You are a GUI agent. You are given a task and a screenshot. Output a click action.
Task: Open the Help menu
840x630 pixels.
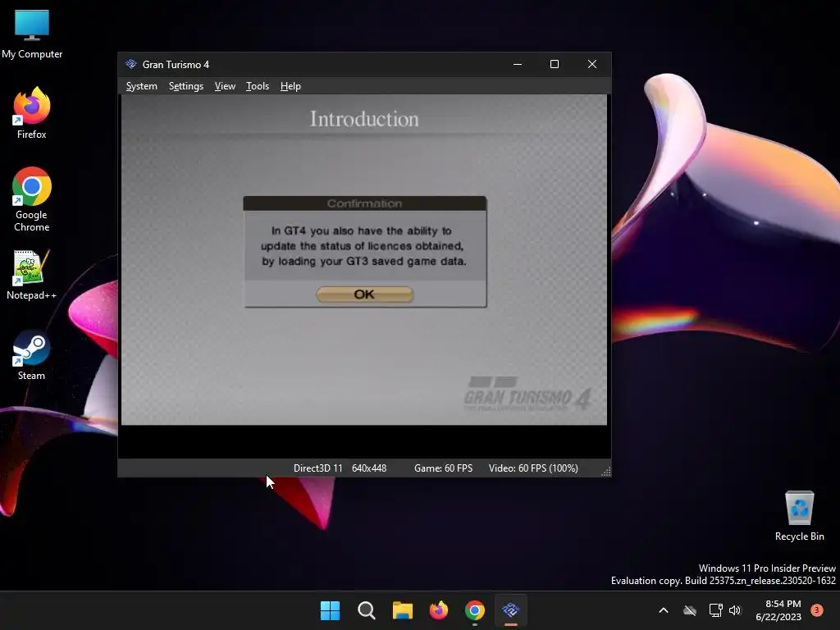coord(290,86)
